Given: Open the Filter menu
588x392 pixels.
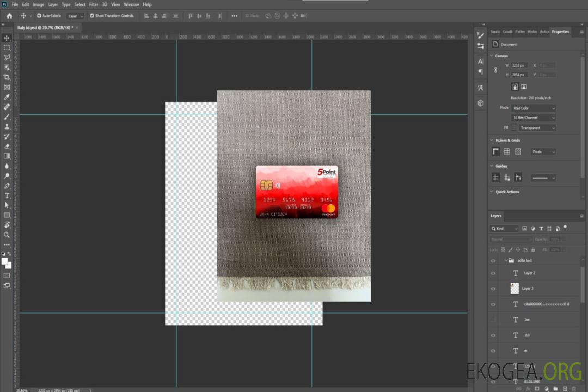Looking at the screenshot, I should pyautogui.click(x=94, y=4).
